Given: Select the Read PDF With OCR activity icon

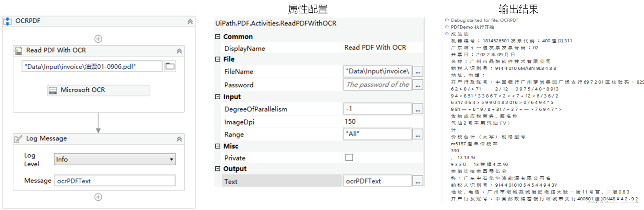Looking at the screenshot, I should 19,51.
